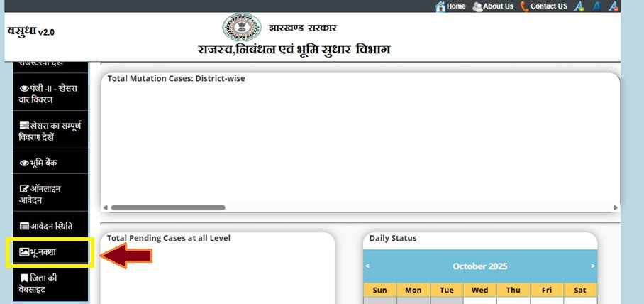Viewport: 644px width, 304px height.
Task: Click the Home house icon
Action: click(440, 6)
